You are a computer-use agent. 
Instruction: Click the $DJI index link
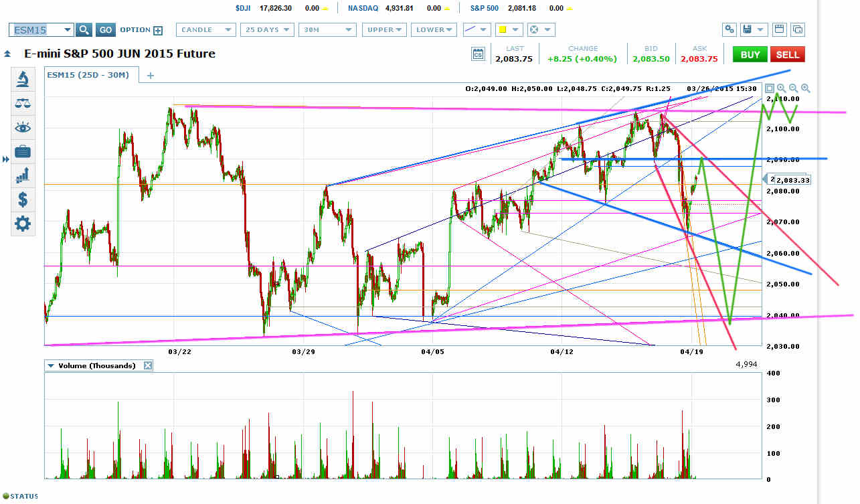[244, 8]
